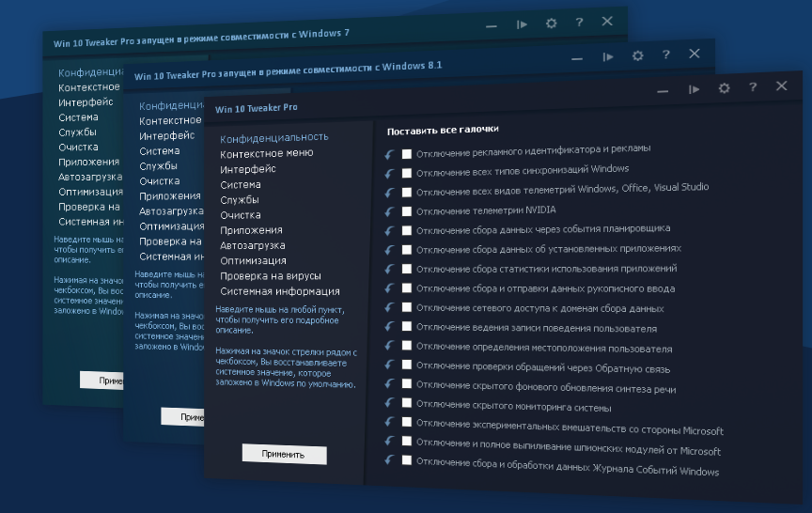The height and width of the screenshot is (513, 812).
Task: Click the restore arrow for the app usage statistics option
Action: [390, 269]
